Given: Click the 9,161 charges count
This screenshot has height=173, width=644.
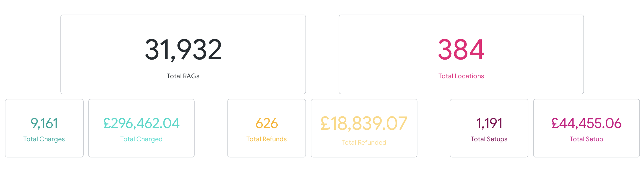Looking at the screenshot, I should (44, 123).
